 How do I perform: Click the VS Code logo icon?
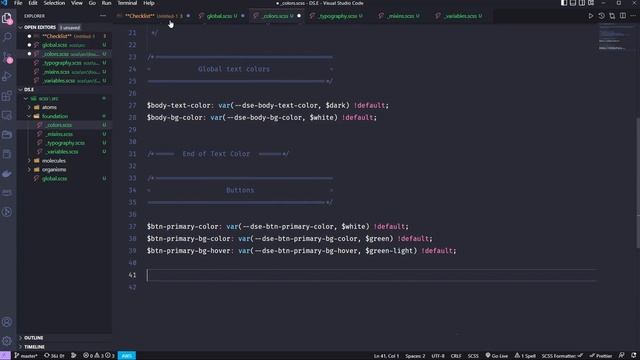coord(4,3)
